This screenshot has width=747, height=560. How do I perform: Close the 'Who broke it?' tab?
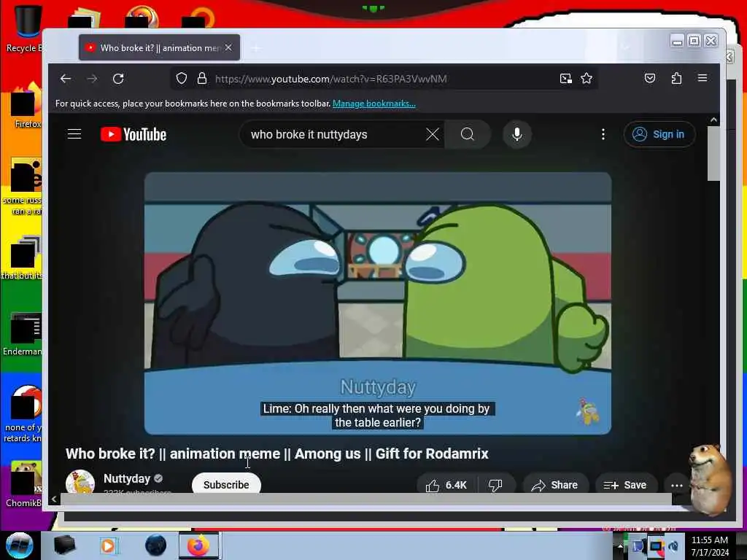(x=228, y=47)
